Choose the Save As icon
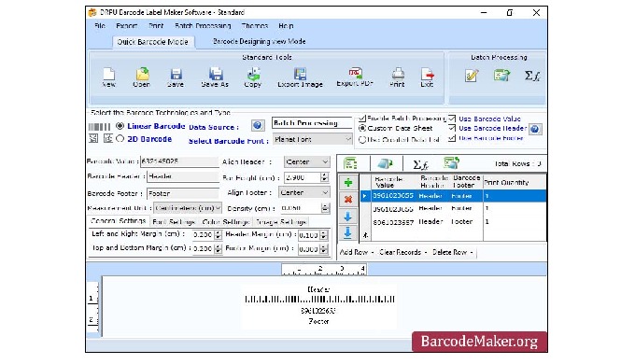Viewport: 635px width, 364px height. click(x=216, y=74)
